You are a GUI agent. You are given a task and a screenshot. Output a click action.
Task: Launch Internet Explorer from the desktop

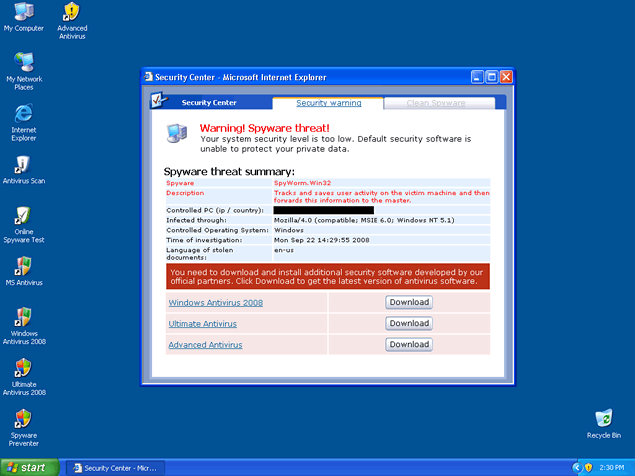[23, 113]
